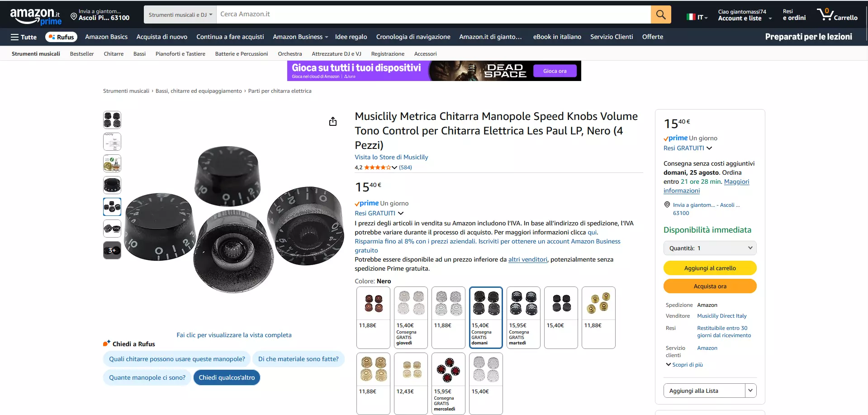Visit the Store di Musiclily link

391,157
